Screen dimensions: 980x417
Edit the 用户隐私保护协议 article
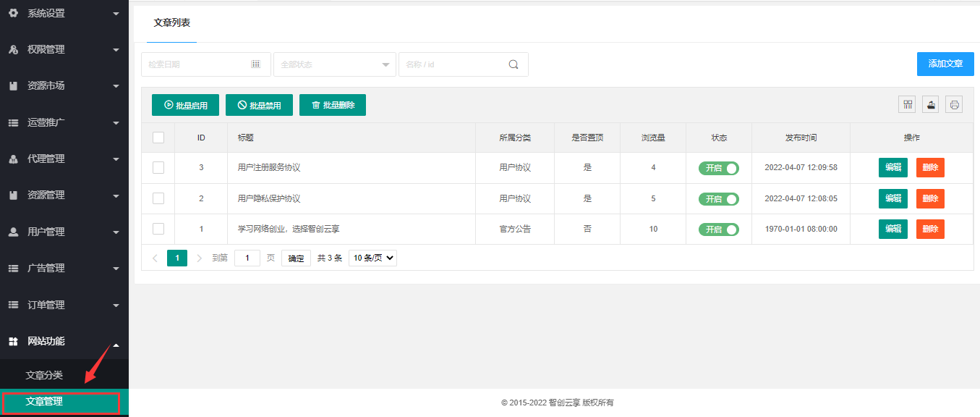893,198
